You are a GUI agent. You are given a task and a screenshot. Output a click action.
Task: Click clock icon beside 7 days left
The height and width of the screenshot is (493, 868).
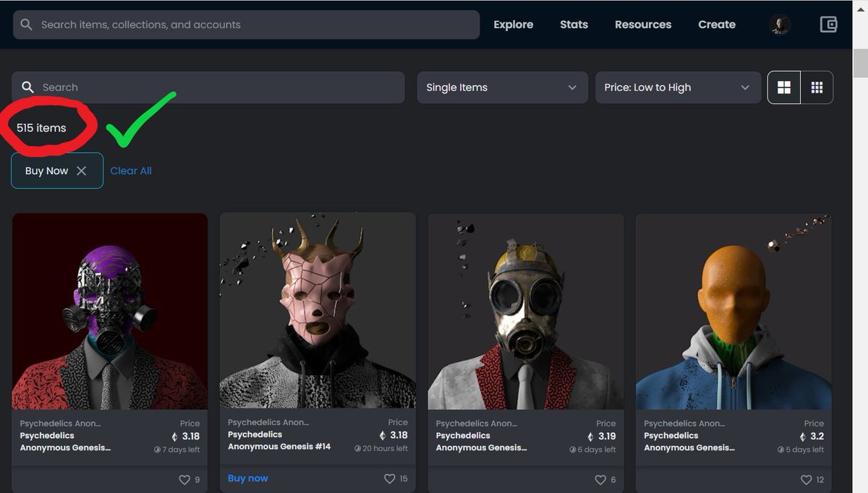pyautogui.click(x=157, y=450)
